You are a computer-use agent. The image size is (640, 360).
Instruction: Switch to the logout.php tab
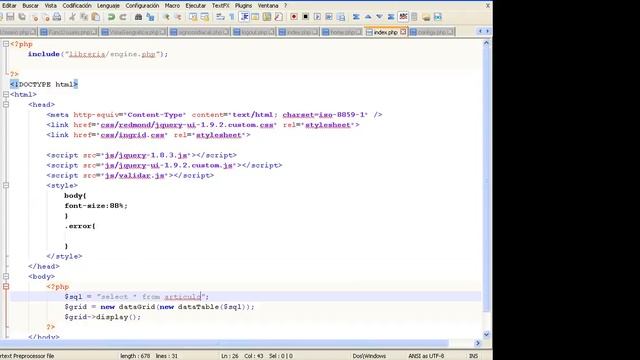253,32
